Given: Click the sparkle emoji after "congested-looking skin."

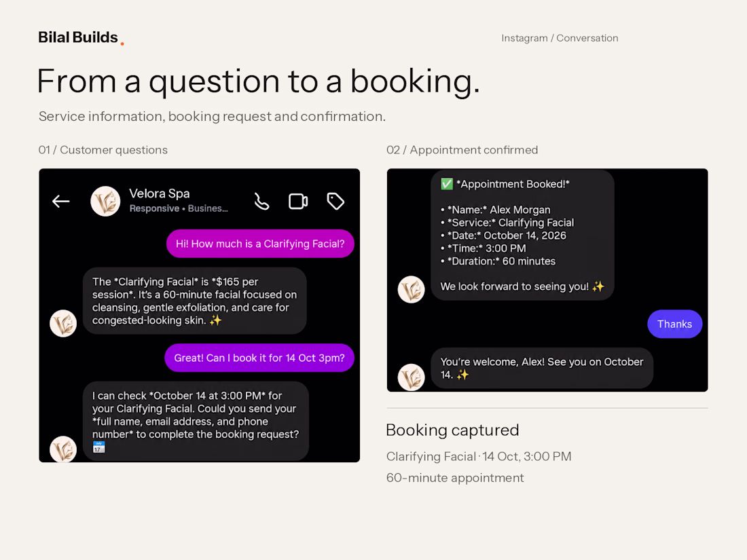Looking at the screenshot, I should (216, 320).
